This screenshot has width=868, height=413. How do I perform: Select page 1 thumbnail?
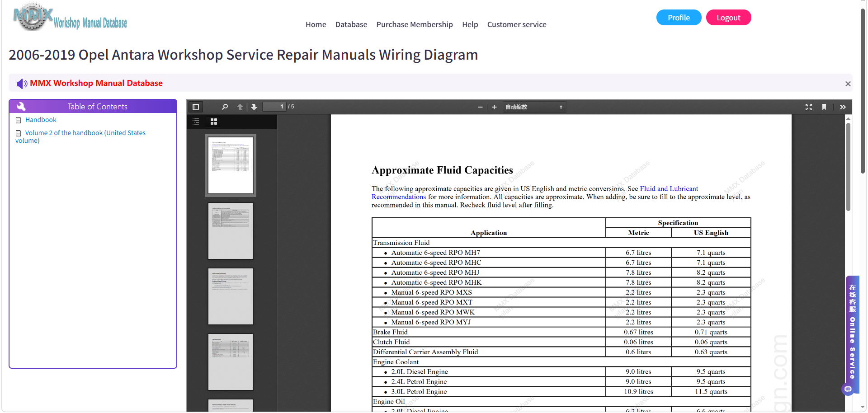pos(231,165)
